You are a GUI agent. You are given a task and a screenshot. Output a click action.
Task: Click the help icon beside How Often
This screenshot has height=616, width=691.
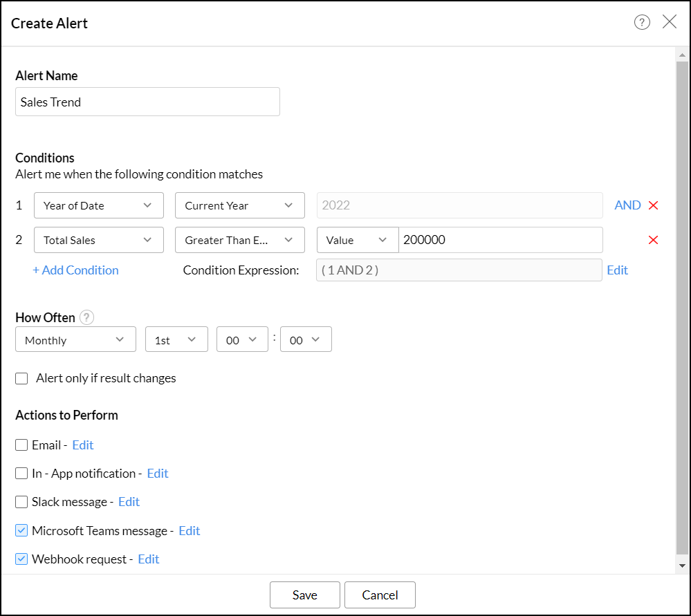[86, 317]
